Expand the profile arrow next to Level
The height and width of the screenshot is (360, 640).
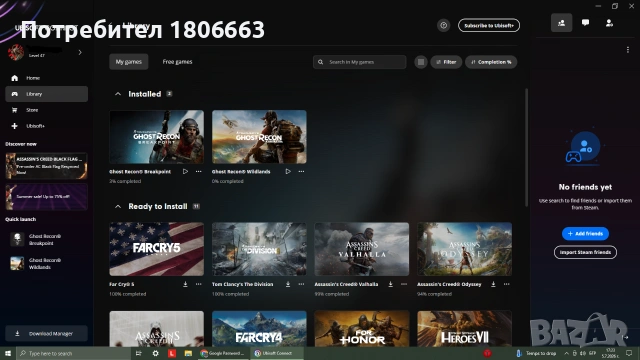(x=80, y=52)
